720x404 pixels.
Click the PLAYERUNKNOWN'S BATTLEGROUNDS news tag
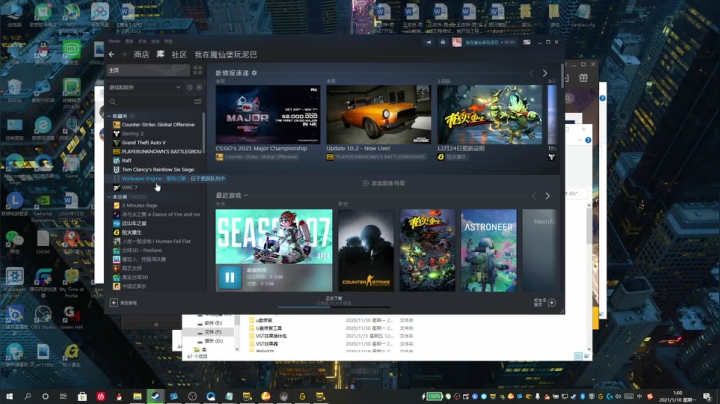pyautogui.click(x=376, y=157)
